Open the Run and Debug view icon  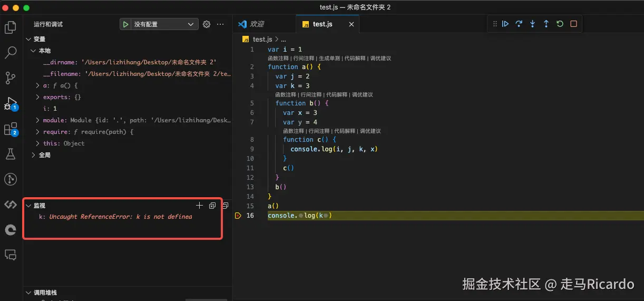click(11, 103)
